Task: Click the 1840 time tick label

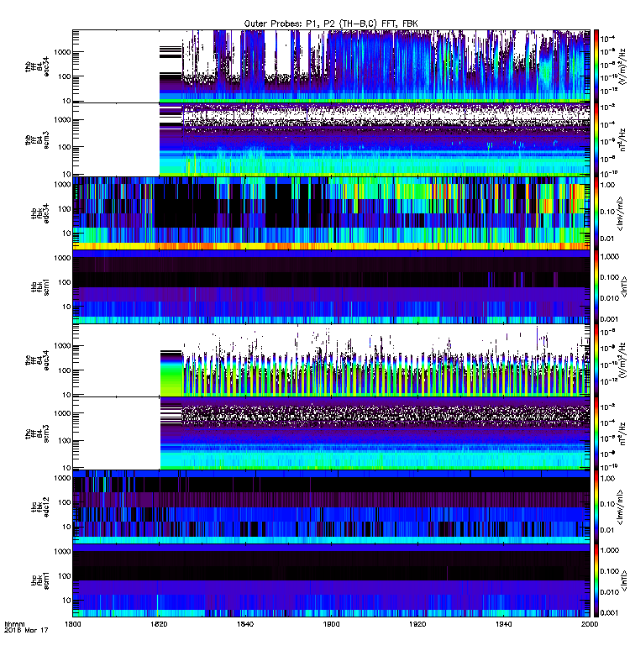Action: [x=245, y=624]
